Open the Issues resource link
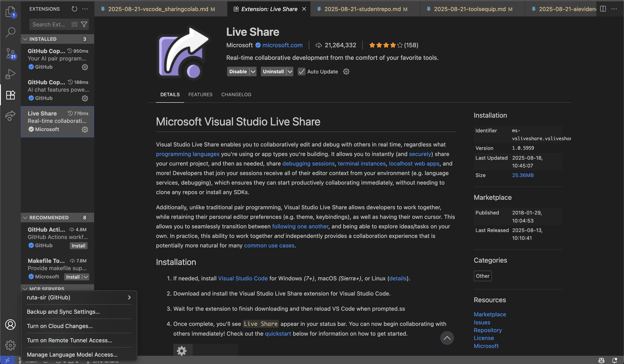624x364 pixels. [482, 322]
